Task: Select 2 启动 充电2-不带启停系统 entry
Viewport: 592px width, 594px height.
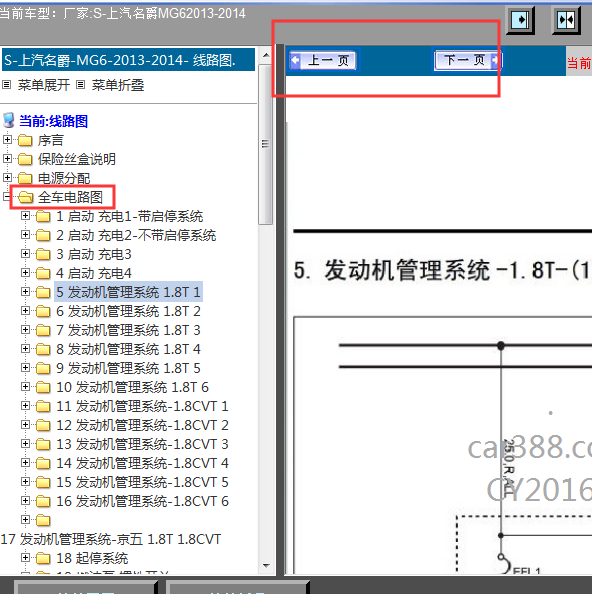Action: [x=136, y=235]
